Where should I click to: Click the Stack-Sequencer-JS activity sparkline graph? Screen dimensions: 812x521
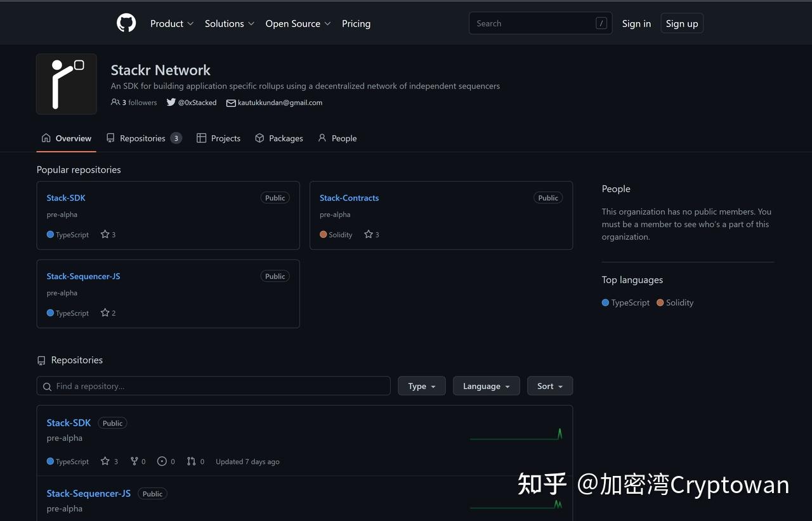pyautogui.click(x=516, y=505)
